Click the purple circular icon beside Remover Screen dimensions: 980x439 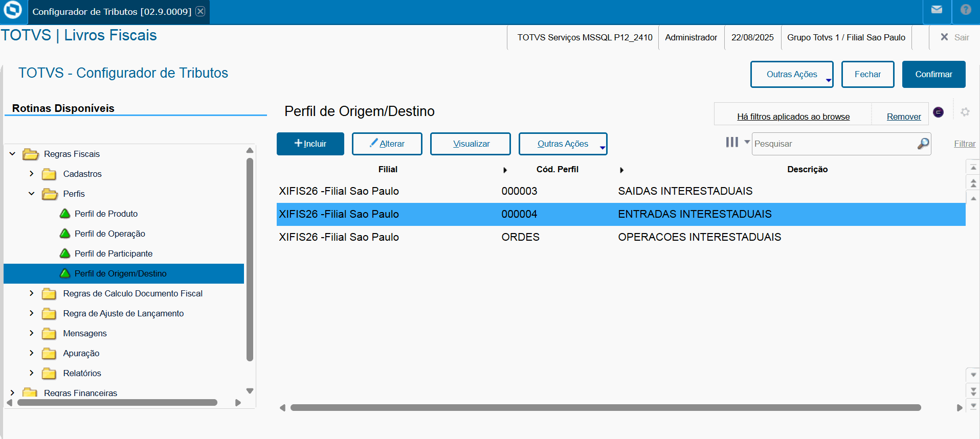[938, 112]
